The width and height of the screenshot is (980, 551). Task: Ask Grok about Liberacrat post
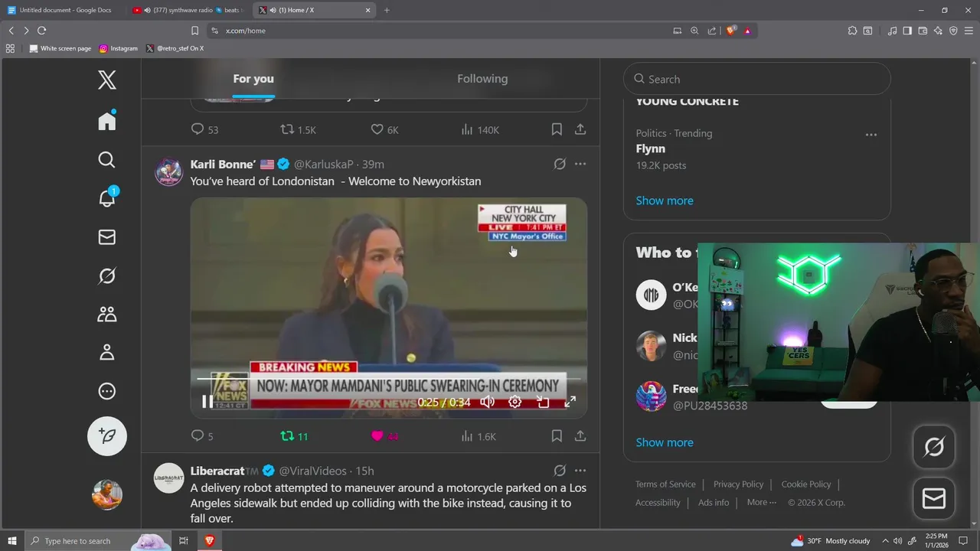pyautogui.click(x=560, y=471)
